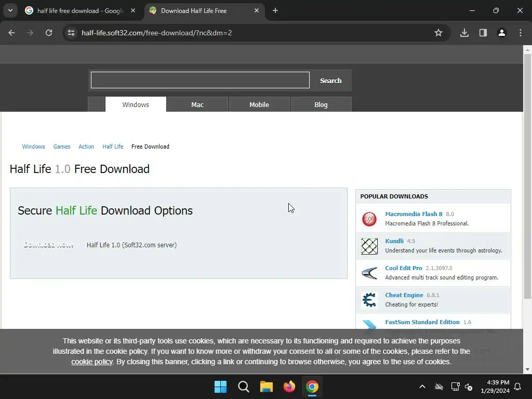Click the Popular Downloads heading
Image resolution: width=532 pixels, height=399 pixels.
click(x=394, y=196)
